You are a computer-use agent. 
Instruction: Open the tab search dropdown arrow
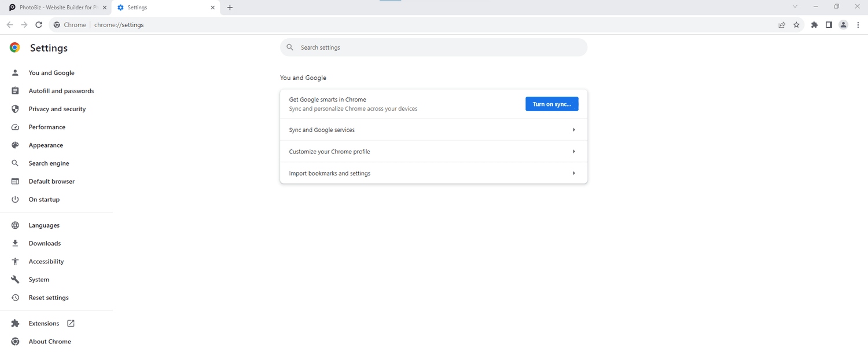(x=795, y=6)
